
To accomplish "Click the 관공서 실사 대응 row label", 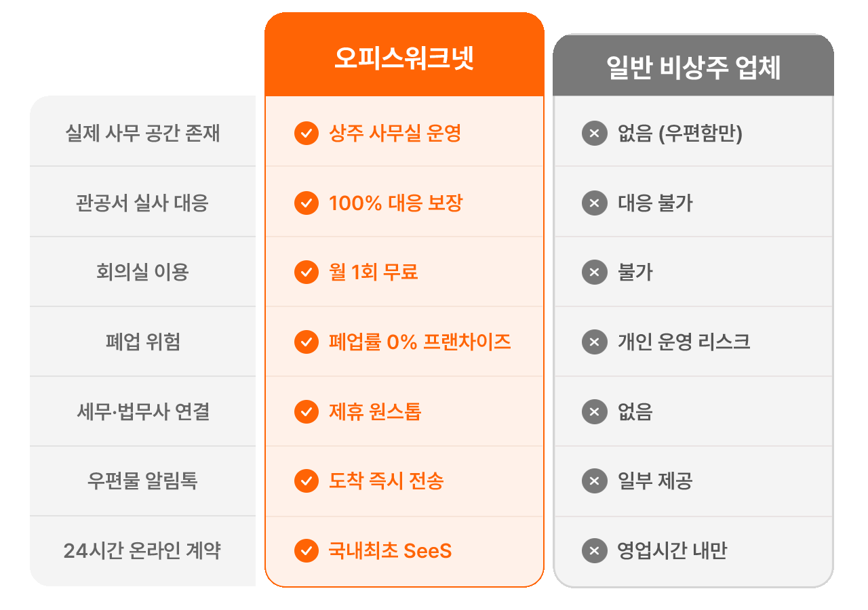I will 142,203.
